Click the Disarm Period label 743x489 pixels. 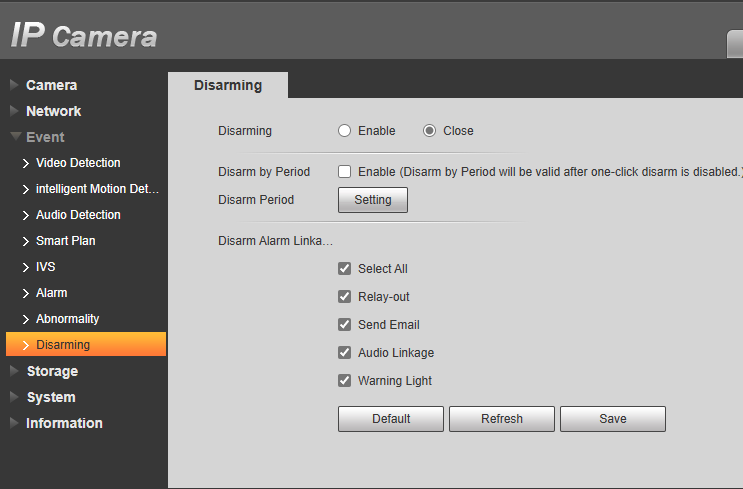256,200
